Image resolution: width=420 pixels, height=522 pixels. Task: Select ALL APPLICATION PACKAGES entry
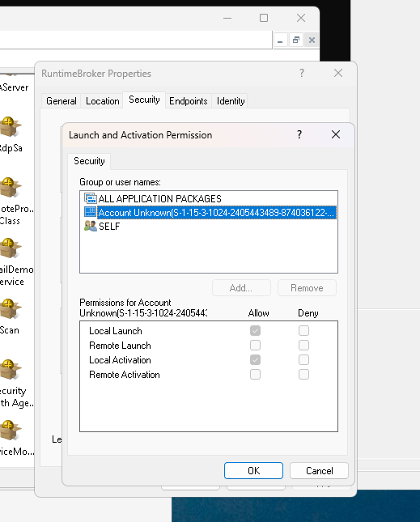click(209, 199)
